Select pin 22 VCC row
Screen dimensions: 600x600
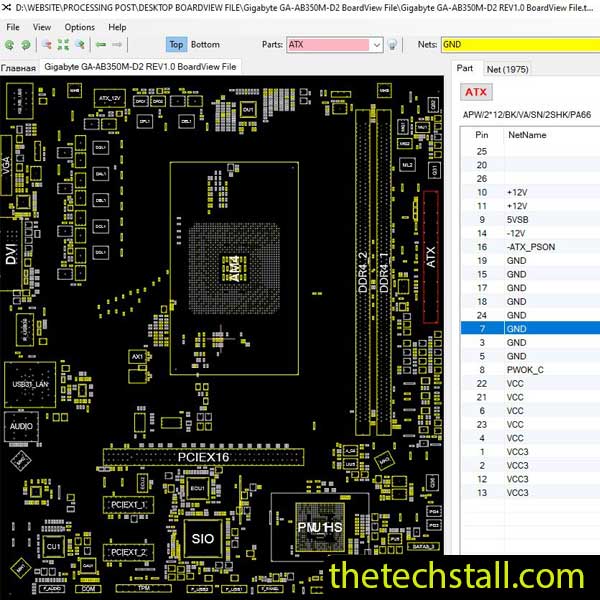(530, 383)
